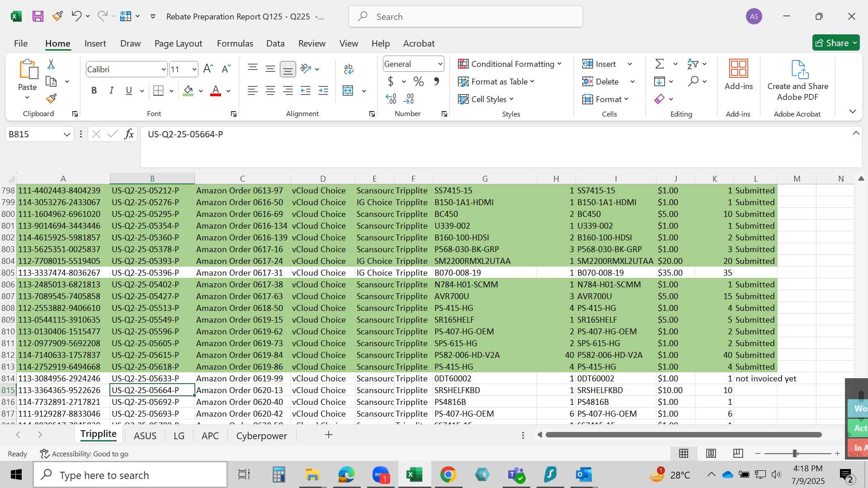This screenshot has width=868, height=488.
Task: Click the new sheet plus button
Action: (x=329, y=435)
